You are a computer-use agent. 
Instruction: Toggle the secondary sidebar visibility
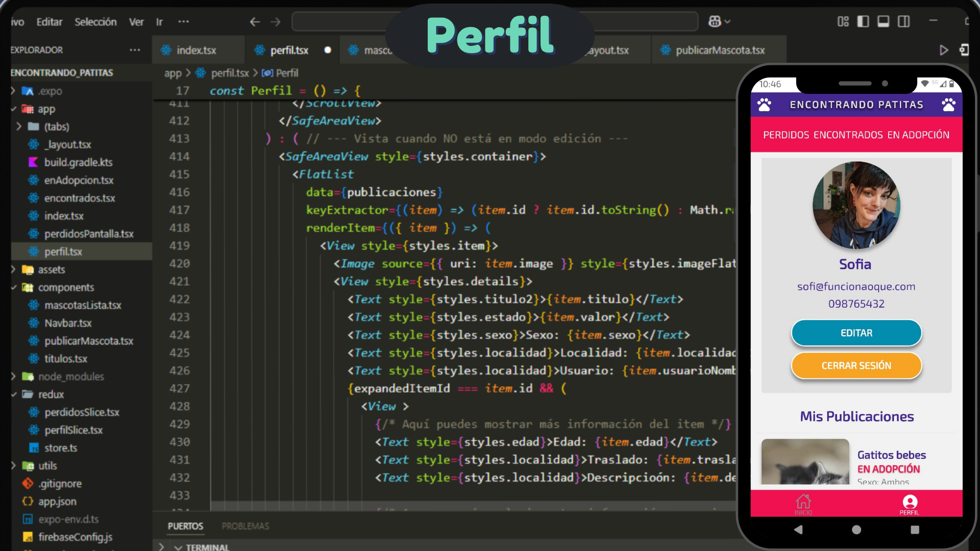click(904, 21)
